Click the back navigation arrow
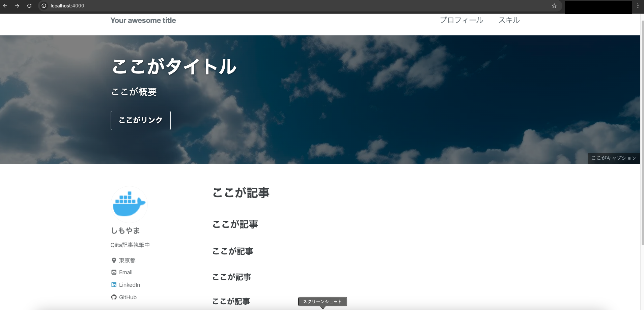This screenshot has height=310, width=644. coord(5,6)
